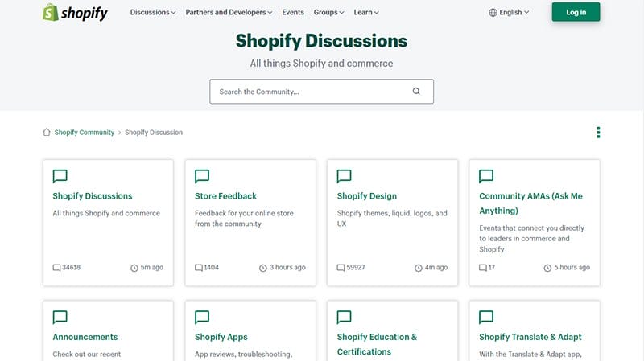
Task: Click chat icon on Announcements card
Action: point(60,317)
